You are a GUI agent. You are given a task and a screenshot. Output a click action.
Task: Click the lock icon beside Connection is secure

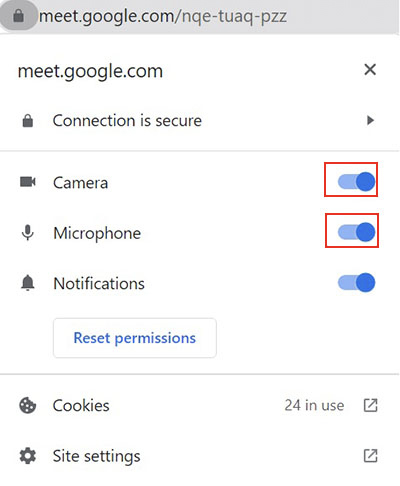pos(28,121)
